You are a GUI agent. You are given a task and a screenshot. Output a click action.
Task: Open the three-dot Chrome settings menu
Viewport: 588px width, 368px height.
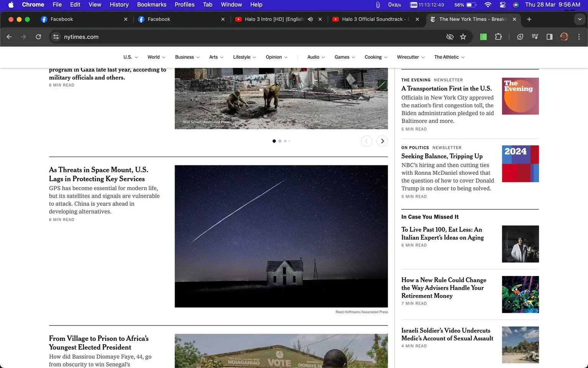coord(579,36)
